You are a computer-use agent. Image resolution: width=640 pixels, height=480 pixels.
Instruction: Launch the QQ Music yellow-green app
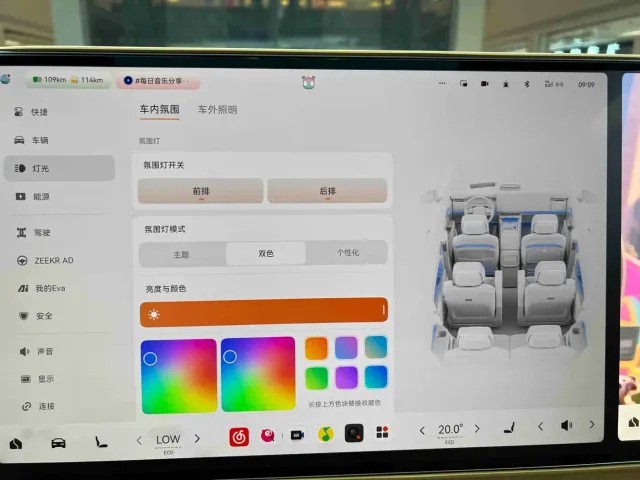pyautogui.click(x=325, y=434)
